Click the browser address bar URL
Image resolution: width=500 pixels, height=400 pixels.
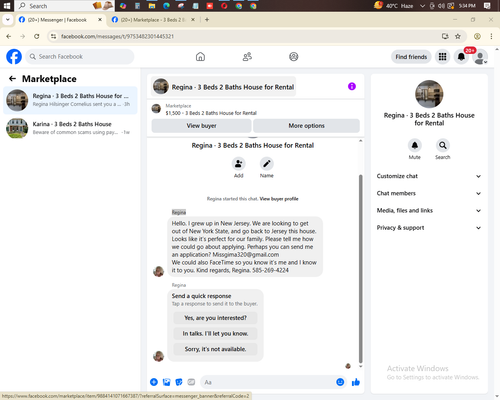[x=117, y=36]
